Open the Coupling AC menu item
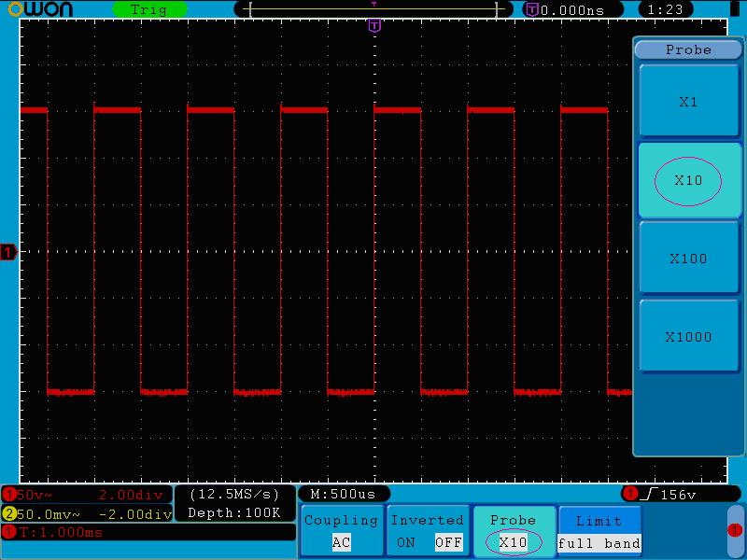Image resolution: width=747 pixels, height=560 pixels. (x=341, y=531)
